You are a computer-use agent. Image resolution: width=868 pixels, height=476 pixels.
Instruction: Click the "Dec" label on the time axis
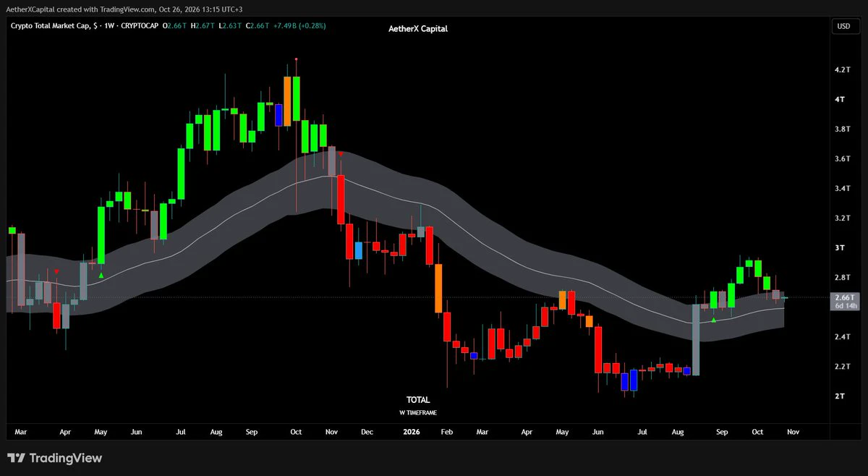pyautogui.click(x=367, y=432)
